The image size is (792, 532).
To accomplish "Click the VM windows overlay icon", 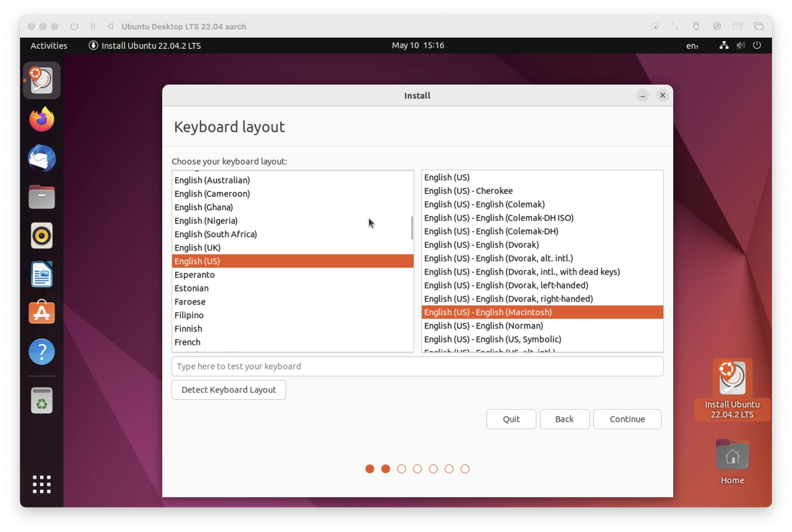I will [758, 26].
